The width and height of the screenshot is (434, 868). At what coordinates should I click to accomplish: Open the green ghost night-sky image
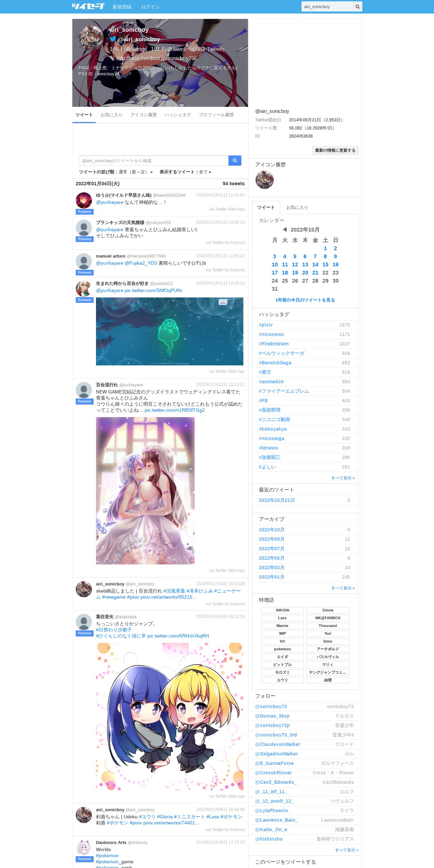pyautogui.click(x=170, y=331)
